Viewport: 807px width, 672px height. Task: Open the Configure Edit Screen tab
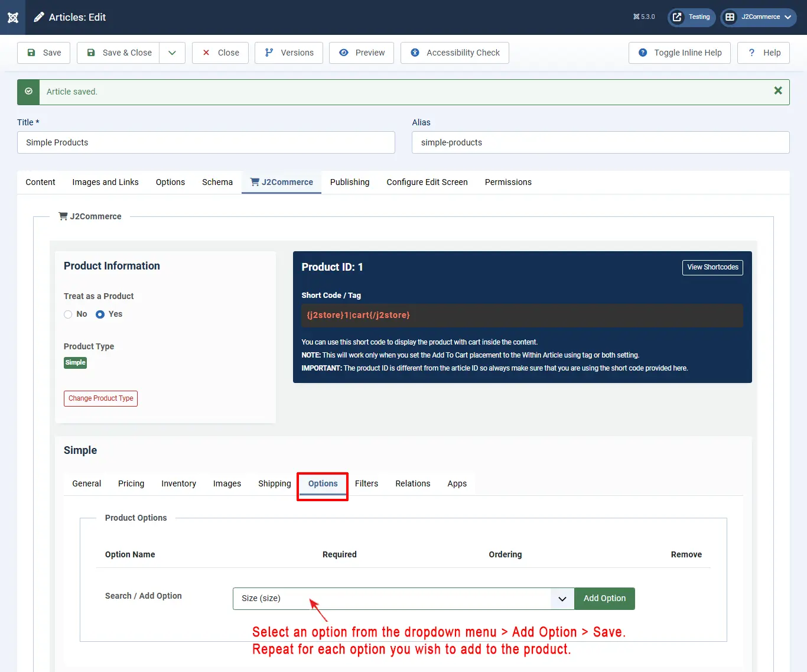(427, 182)
